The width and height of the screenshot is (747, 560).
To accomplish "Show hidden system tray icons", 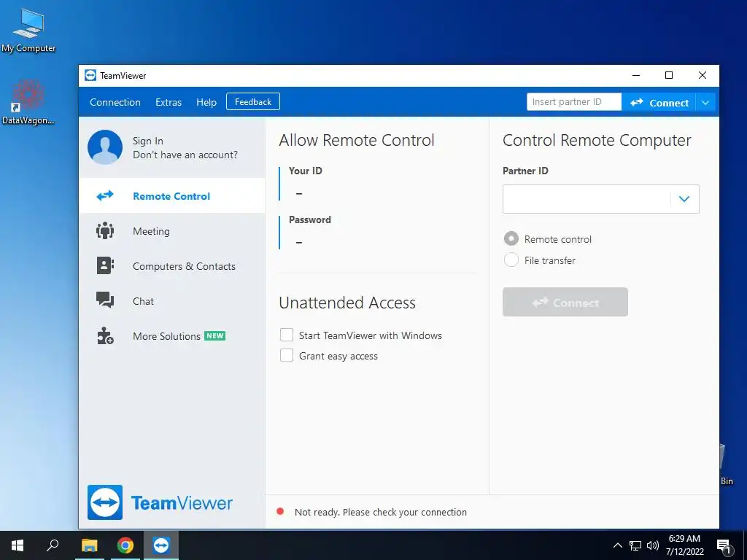I will (x=617, y=545).
